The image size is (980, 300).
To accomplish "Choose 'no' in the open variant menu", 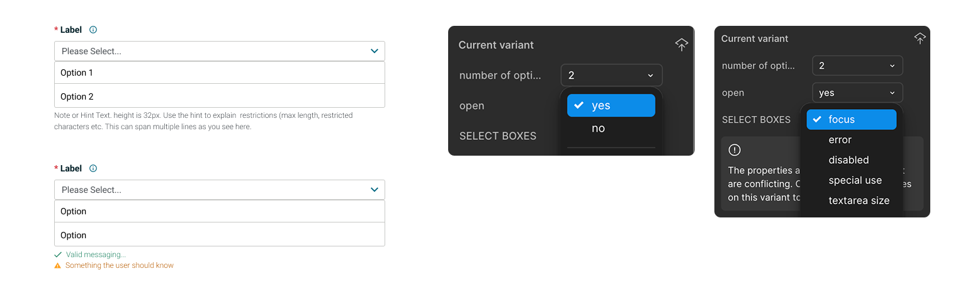I will tap(598, 129).
